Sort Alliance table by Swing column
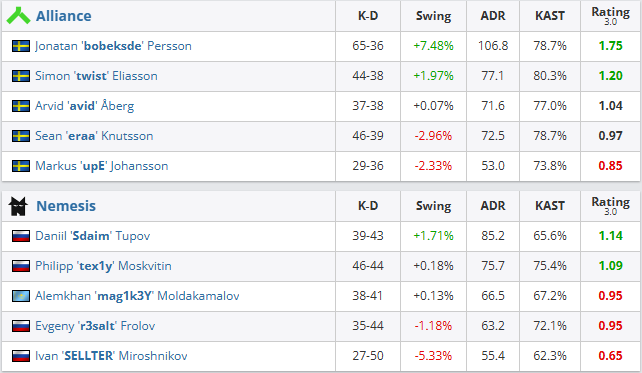 point(433,16)
